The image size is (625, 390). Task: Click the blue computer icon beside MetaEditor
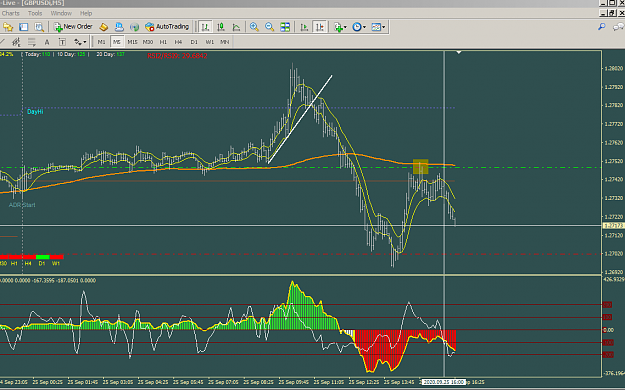[119, 27]
